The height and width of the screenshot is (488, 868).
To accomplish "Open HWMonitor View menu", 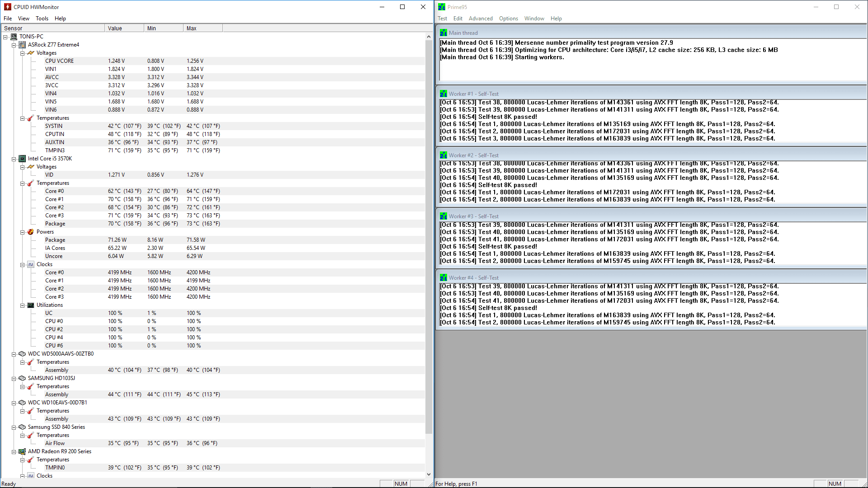I will pos(24,19).
